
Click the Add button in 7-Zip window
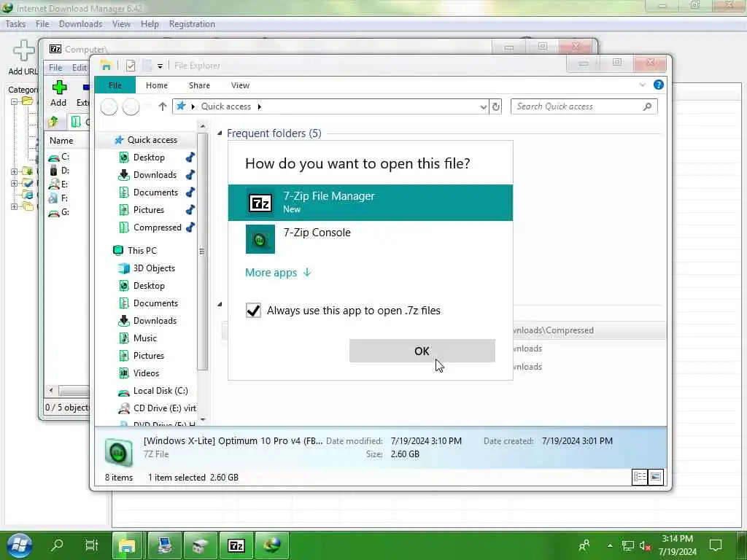58,93
